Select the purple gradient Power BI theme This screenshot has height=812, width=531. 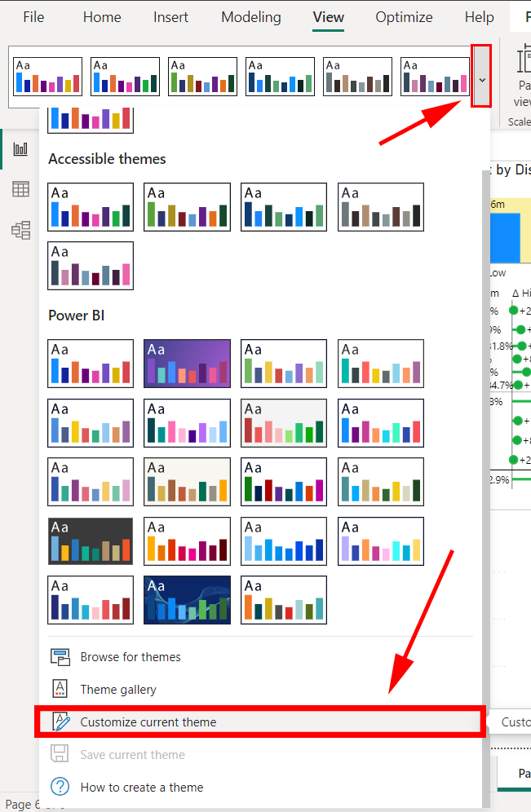[x=187, y=364]
